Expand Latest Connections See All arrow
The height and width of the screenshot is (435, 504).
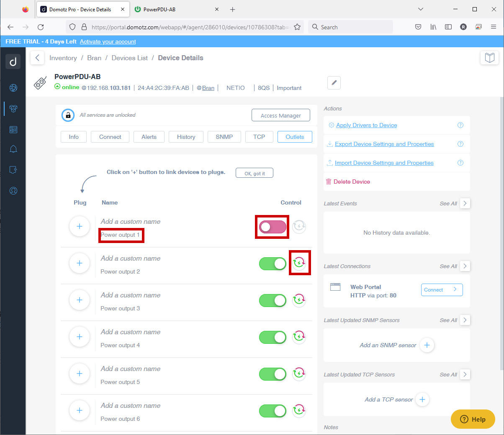pyautogui.click(x=465, y=266)
